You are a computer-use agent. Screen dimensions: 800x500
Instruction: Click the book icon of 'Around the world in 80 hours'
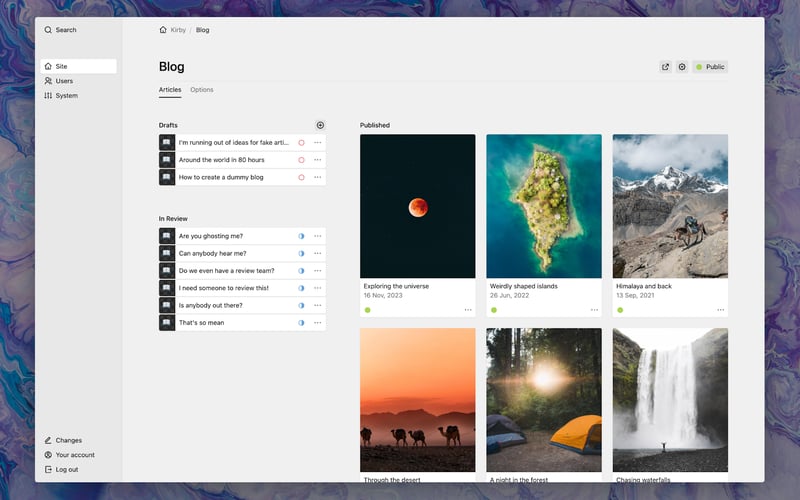[167, 160]
